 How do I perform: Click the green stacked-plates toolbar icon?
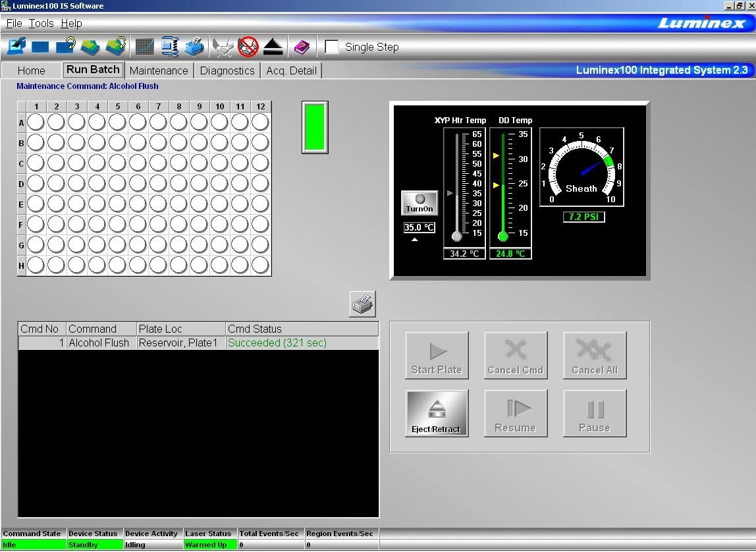(x=90, y=47)
